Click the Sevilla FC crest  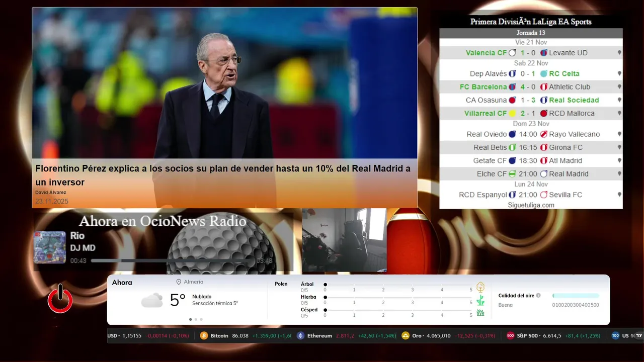543,195
